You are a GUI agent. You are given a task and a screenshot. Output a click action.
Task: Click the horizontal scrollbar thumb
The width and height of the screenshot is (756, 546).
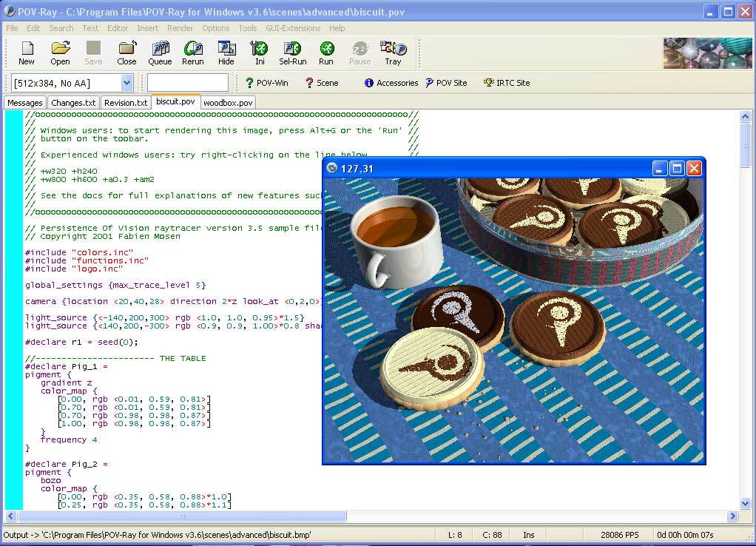(x=182, y=516)
